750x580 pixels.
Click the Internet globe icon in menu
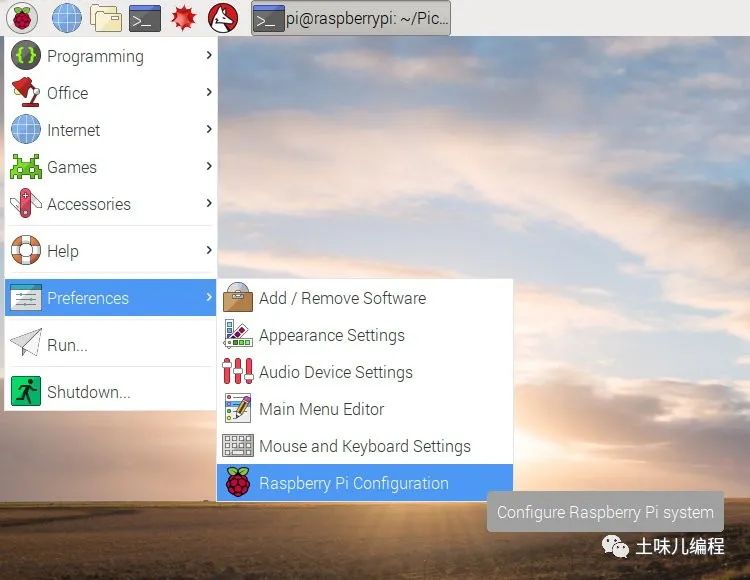pos(25,130)
